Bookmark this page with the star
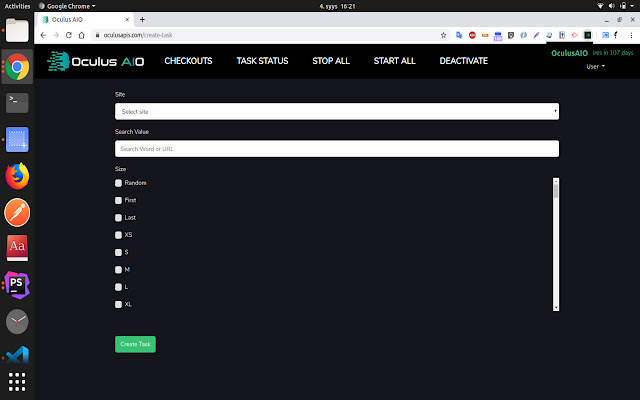 point(443,35)
